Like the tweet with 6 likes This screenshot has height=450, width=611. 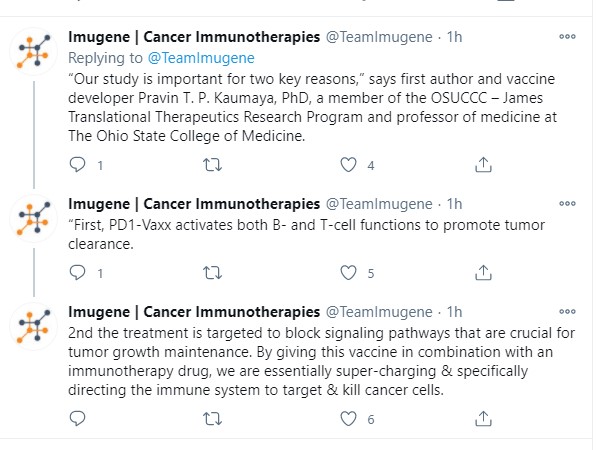(348, 419)
